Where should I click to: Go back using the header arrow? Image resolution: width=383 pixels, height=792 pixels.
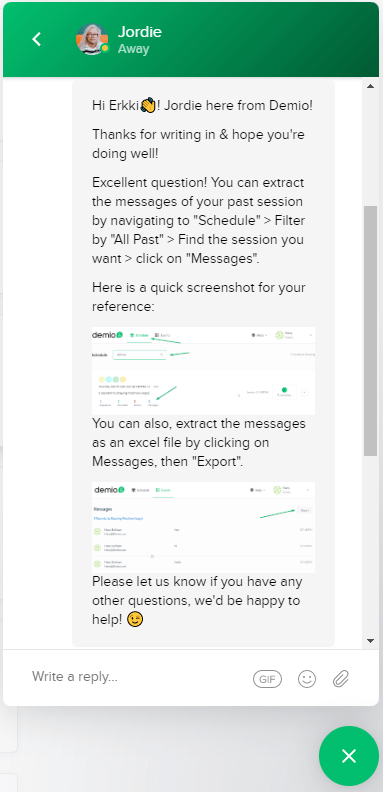pos(36,39)
